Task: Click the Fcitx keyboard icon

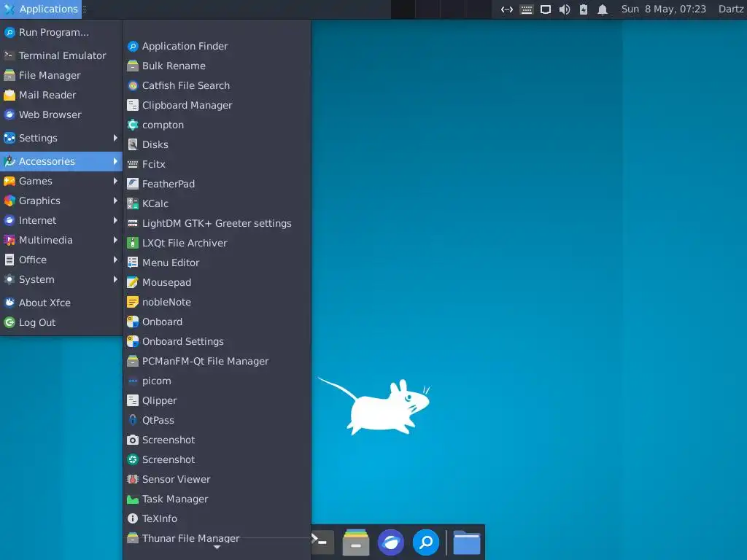Action: point(133,164)
